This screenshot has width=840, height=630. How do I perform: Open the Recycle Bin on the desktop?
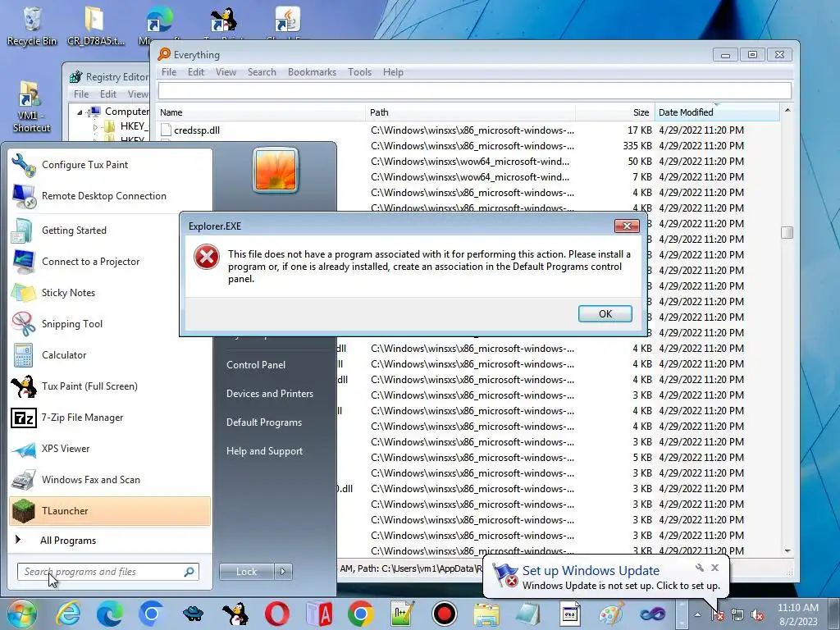click(32, 25)
